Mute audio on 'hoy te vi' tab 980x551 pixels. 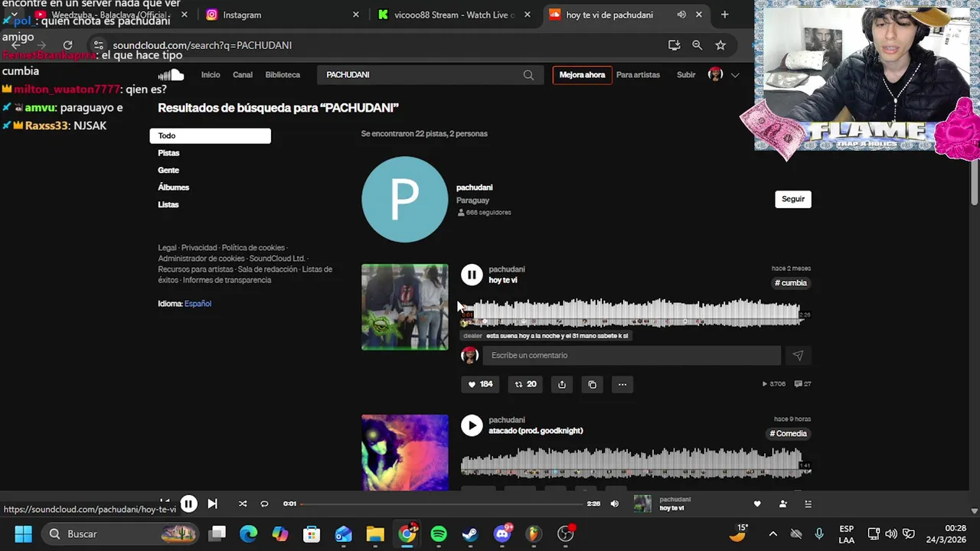pyautogui.click(x=681, y=15)
